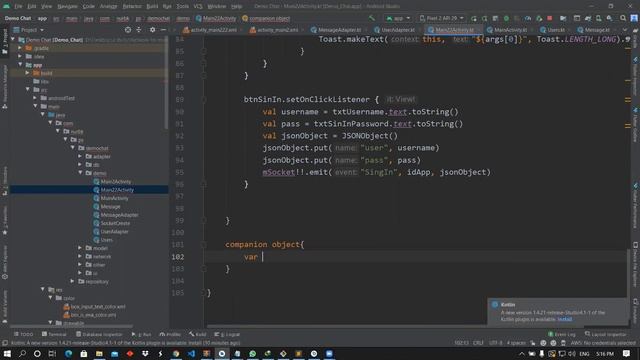Expand the build folder

coord(27,73)
